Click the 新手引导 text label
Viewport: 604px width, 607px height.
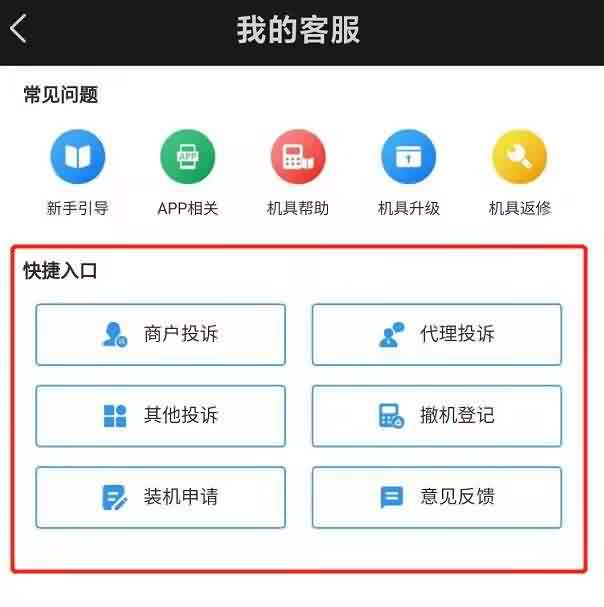78,208
